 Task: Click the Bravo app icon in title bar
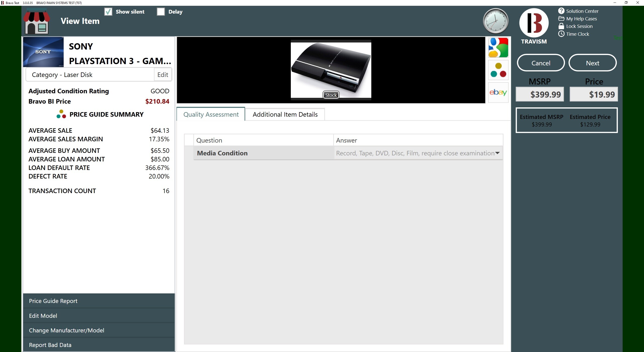pyautogui.click(x=2, y=3)
